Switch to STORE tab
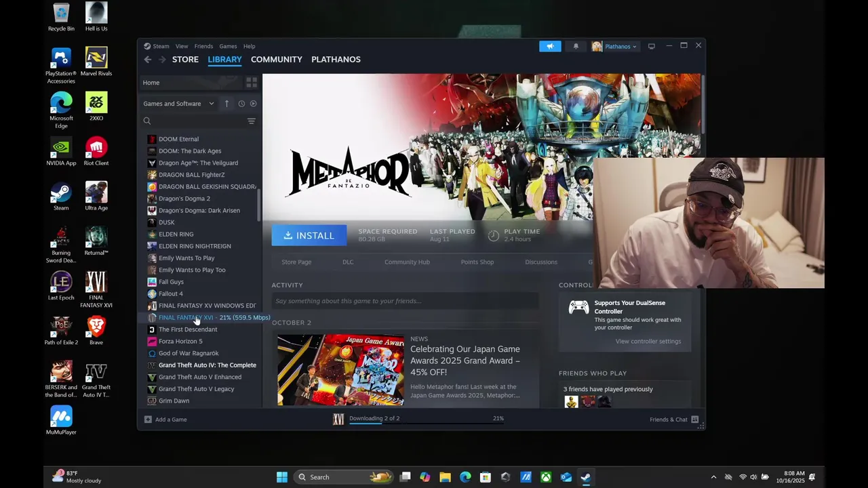Viewport: 868px width, 488px height. [185, 60]
